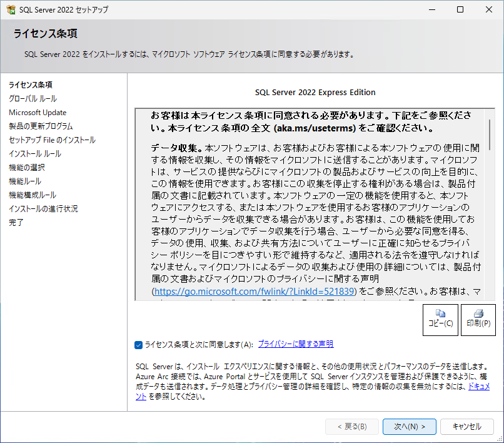This screenshot has width=504, height=443.
Task: Select the 製品の更新プログラム step
Action: [x=41, y=126]
